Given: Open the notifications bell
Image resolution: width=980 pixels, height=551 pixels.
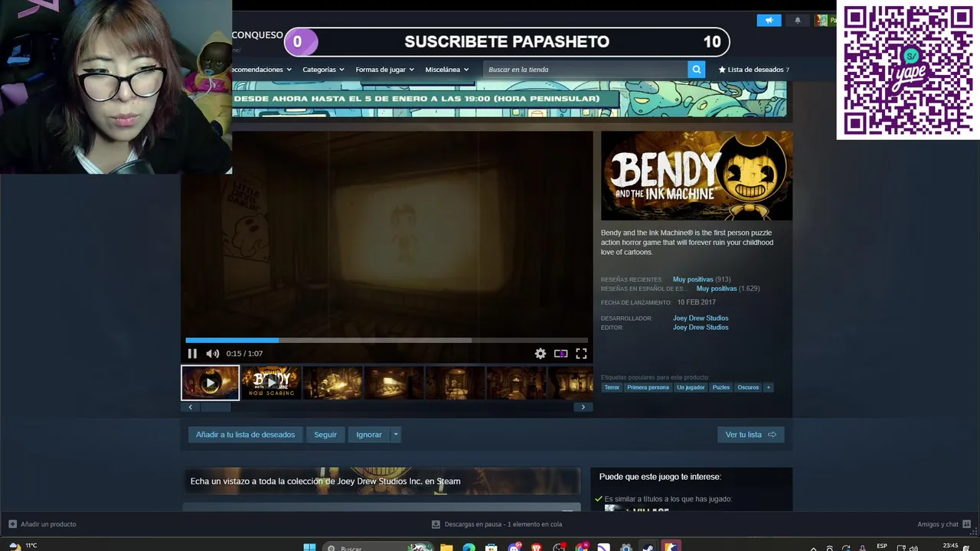Looking at the screenshot, I should pyautogui.click(x=797, y=21).
